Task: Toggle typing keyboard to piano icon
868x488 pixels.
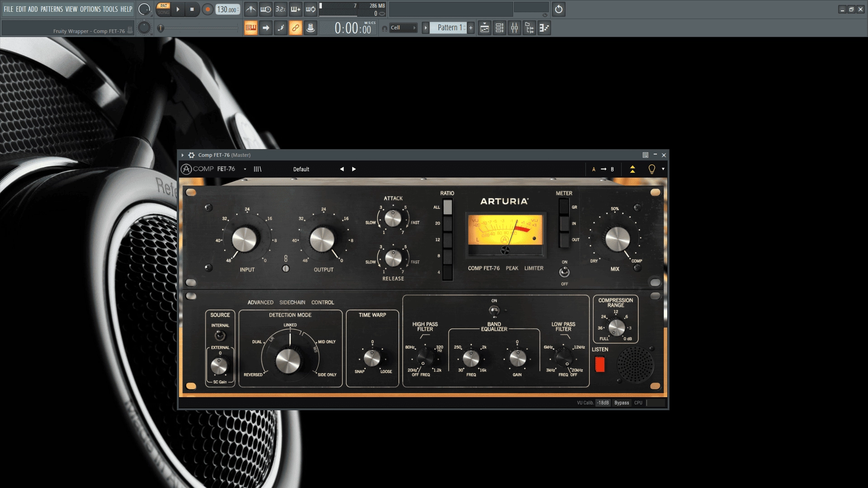Action: pyautogui.click(x=251, y=28)
